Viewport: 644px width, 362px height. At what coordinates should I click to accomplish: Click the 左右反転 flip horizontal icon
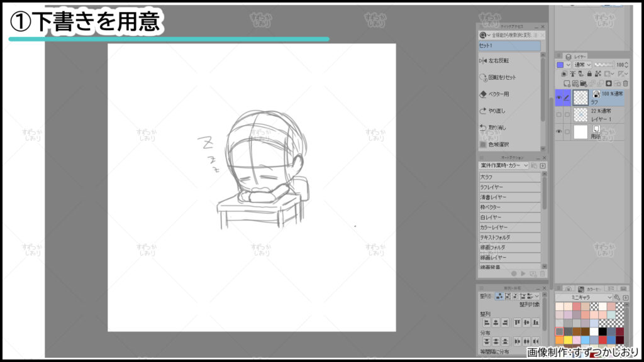tap(483, 61)
